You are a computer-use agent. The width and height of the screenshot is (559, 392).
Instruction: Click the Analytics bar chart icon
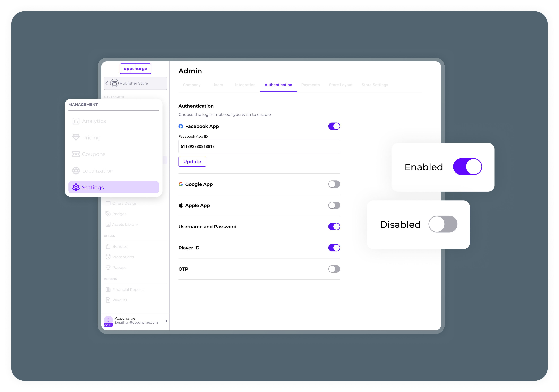[x=76, y=121]
